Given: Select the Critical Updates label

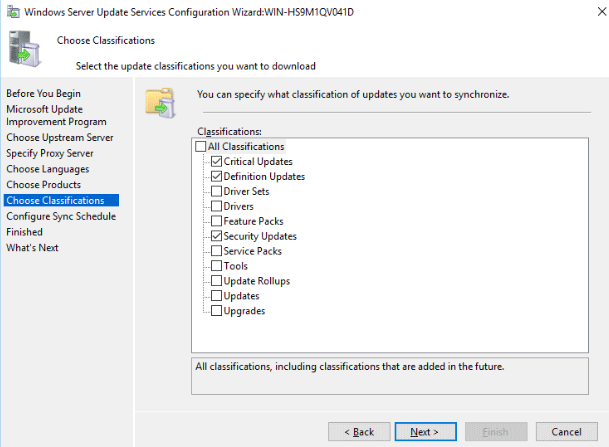Looking at the screenshot, I should 258,162.
